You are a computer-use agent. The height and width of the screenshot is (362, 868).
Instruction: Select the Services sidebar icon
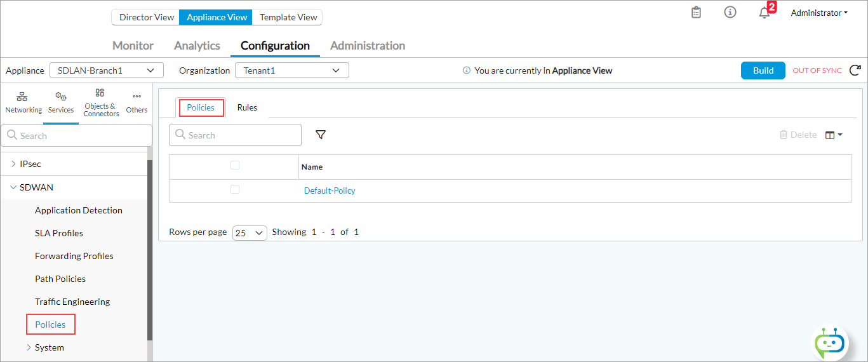coord(61,103)
